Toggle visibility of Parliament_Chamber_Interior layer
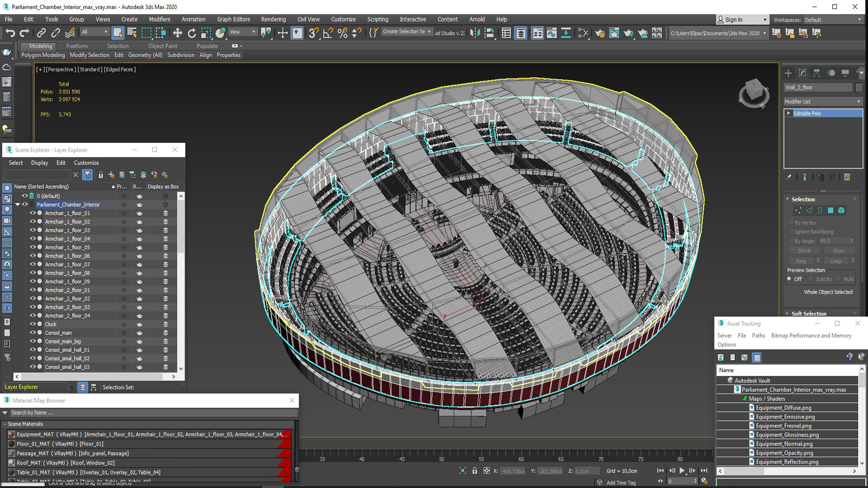This screenshot has height=488, width=868. [25, 204]
